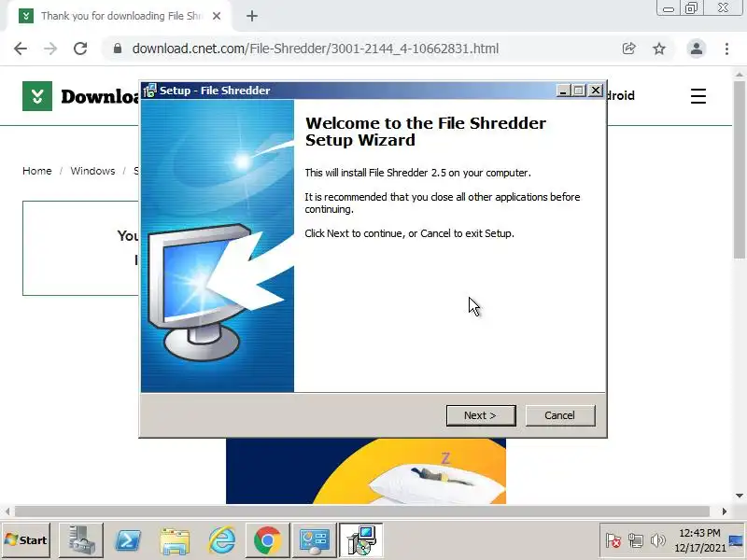Launch Internet Explorer from taskbar
Screen dimensions: 747x560
click(221, 540)
